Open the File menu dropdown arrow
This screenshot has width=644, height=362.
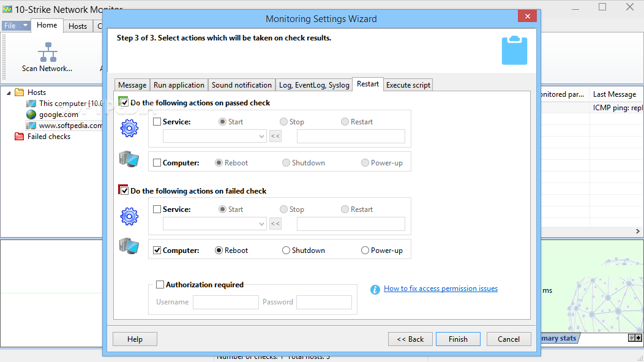[x=25, y=25]
